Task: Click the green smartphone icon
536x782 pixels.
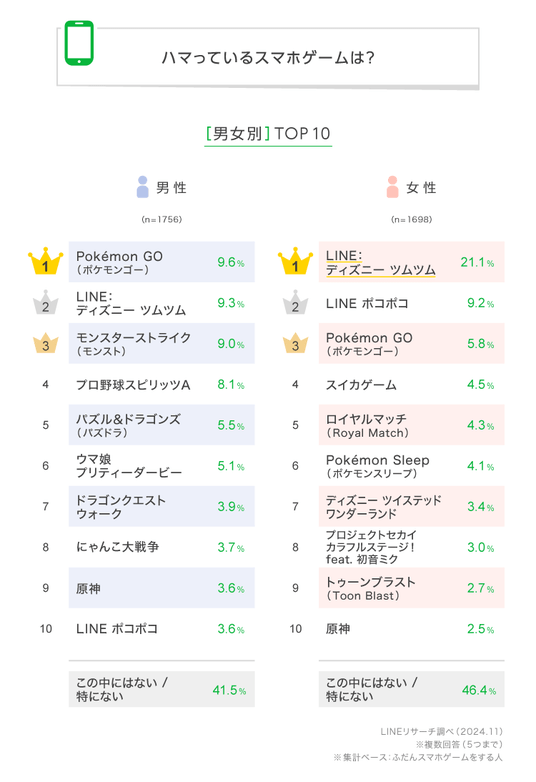Action: tap(79, 43)
